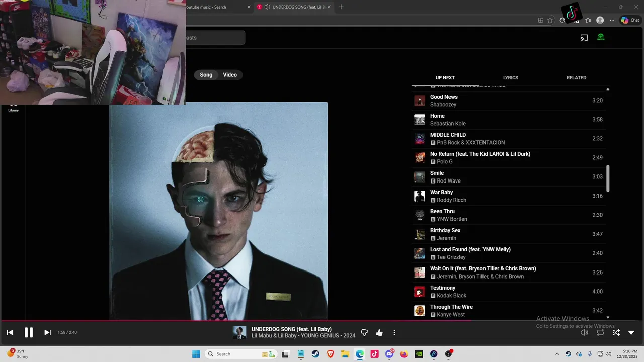Screen dimensions: 644x362
Task: Open the YOUNG GENIUS album link
Action: click(x=321, y=336)
